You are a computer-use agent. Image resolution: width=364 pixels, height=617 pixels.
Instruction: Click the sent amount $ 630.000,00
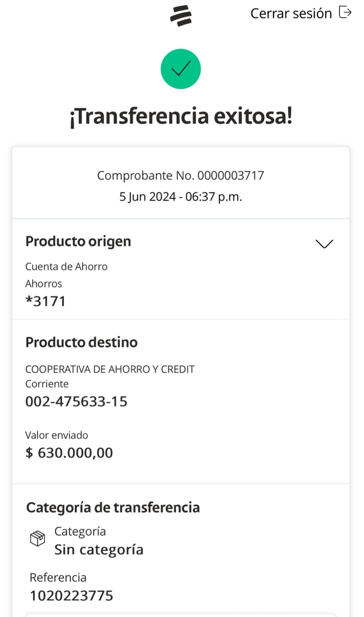(x=69, y=453)
